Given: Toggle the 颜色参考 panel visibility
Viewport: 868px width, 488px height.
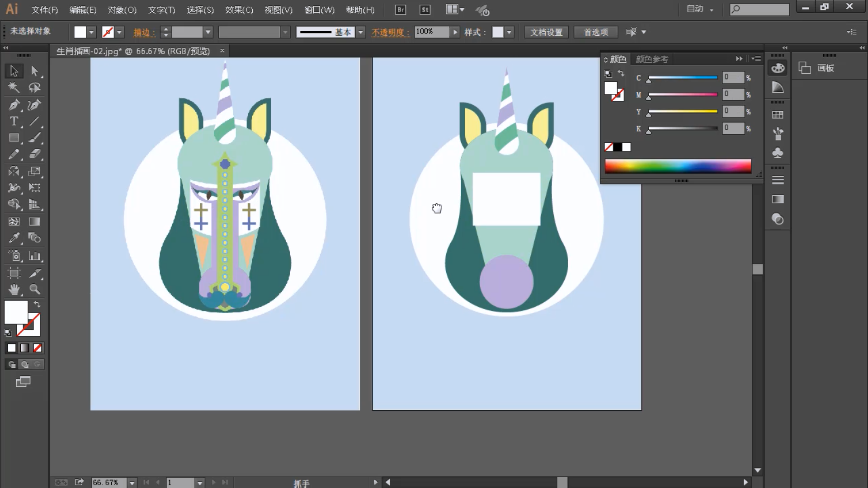Looking at the screenshot, I should [651, 58].
